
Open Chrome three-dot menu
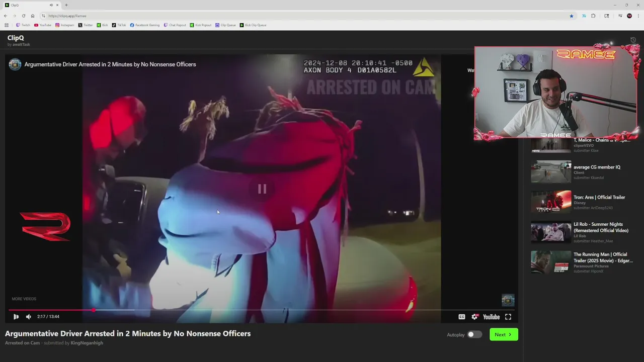click(x=638, y=16)
